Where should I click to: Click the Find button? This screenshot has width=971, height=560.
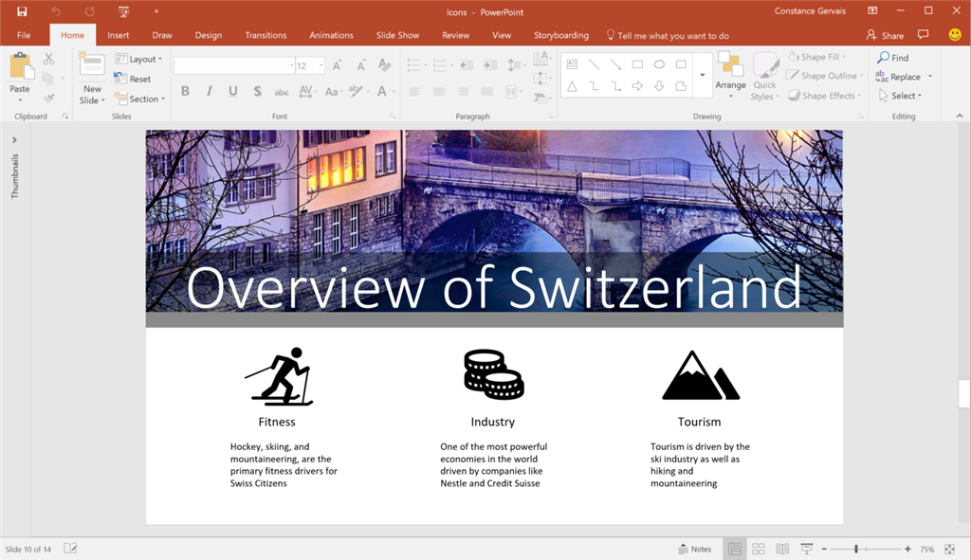893,58
